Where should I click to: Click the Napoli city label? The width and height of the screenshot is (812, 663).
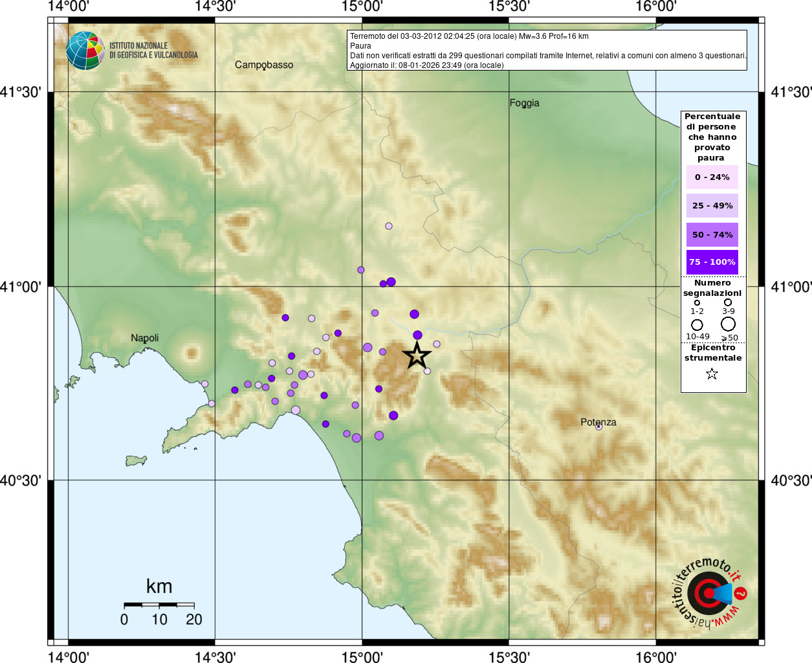click(144, 338)
